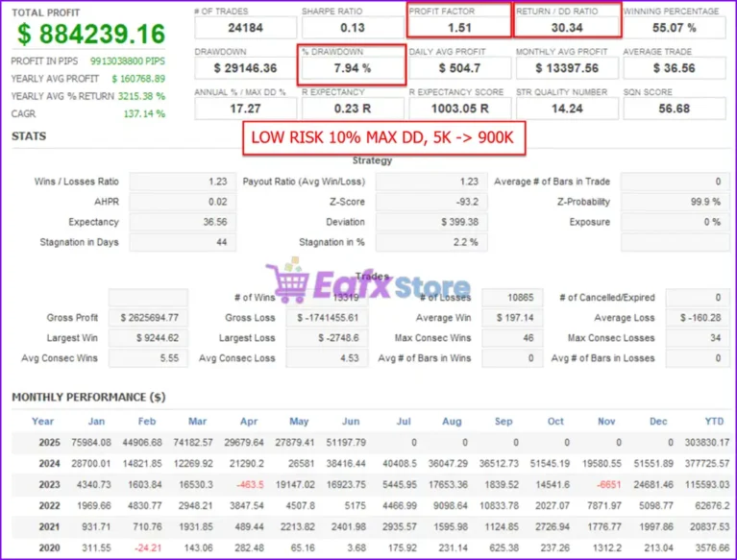The width and height of the screenshot is (737, 560).
Task: Select the % drawdown value 7.94 %
Action: (353, 68)
